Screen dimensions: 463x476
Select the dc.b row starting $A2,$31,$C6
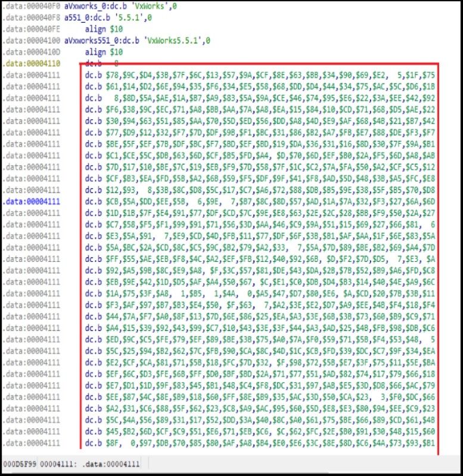(x=260, y=409)
